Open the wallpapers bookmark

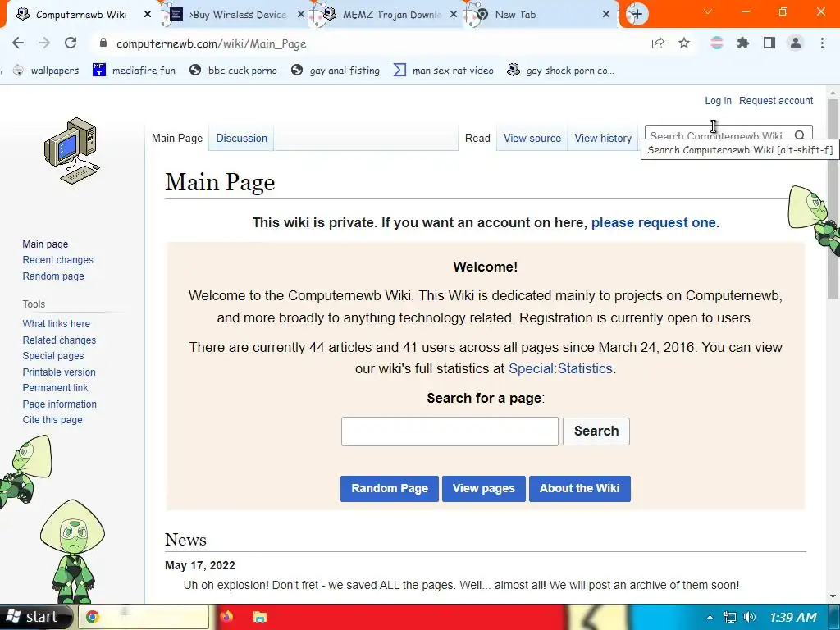pyautogui.click(x=46, y=71)
